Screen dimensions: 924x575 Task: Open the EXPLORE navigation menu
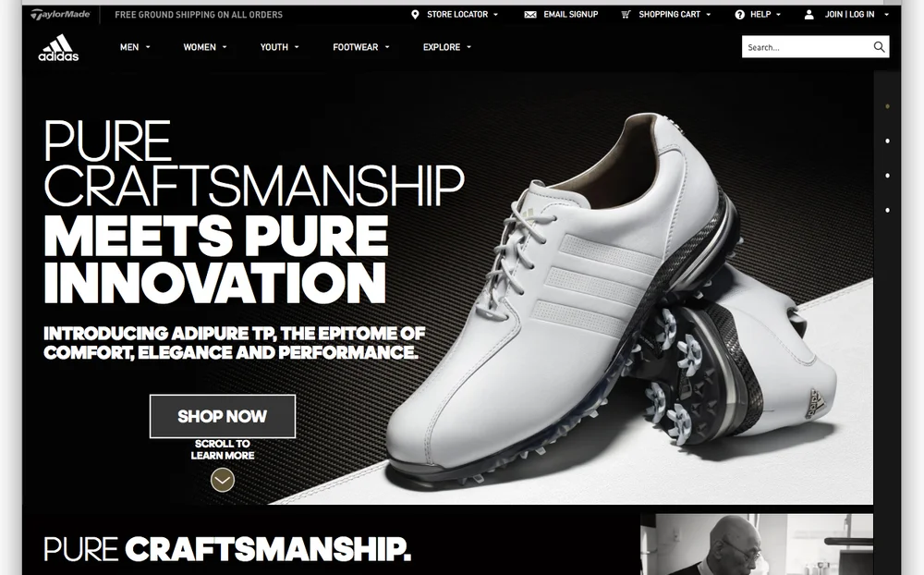coord(447,47)
